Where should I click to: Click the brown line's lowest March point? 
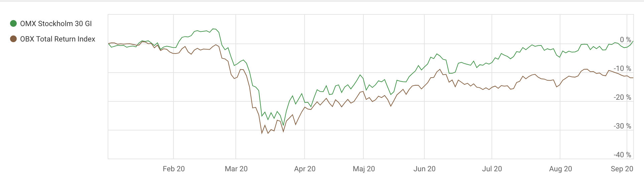268,133
